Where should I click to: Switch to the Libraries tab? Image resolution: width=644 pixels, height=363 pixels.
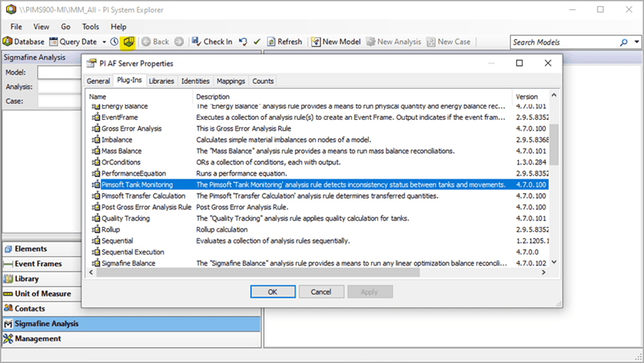coord(161,81)
